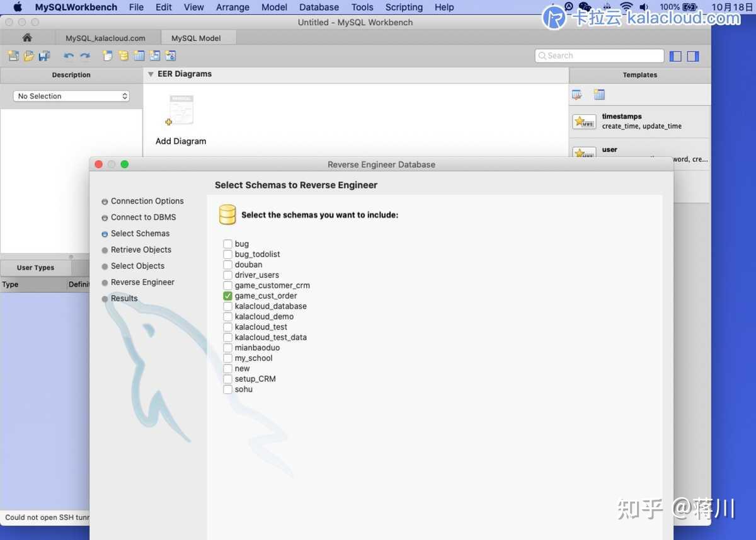Click the add new routine toolbar icon
Viewport: 756px width, 540px height.
click(x=171, y=56)
